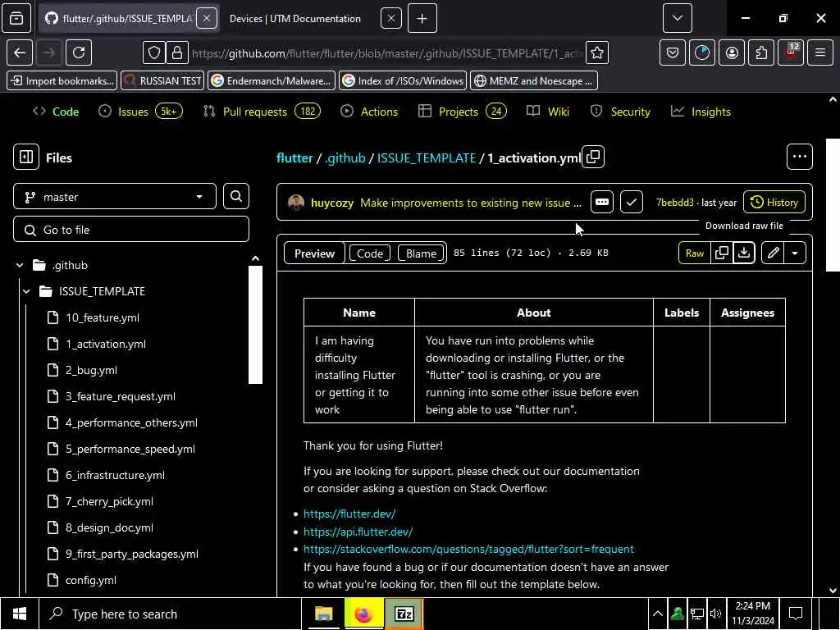This screenshot has height=630, width=840.
Task: Collapse the ISSUE_TEMPLATE folder
Action: [x=27, y=291]
